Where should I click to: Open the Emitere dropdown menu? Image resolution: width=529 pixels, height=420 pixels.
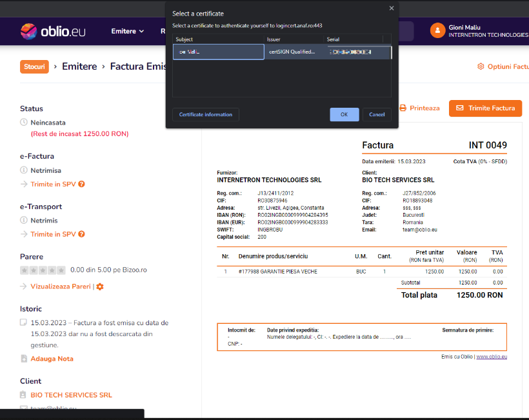(x=128, y=31)
